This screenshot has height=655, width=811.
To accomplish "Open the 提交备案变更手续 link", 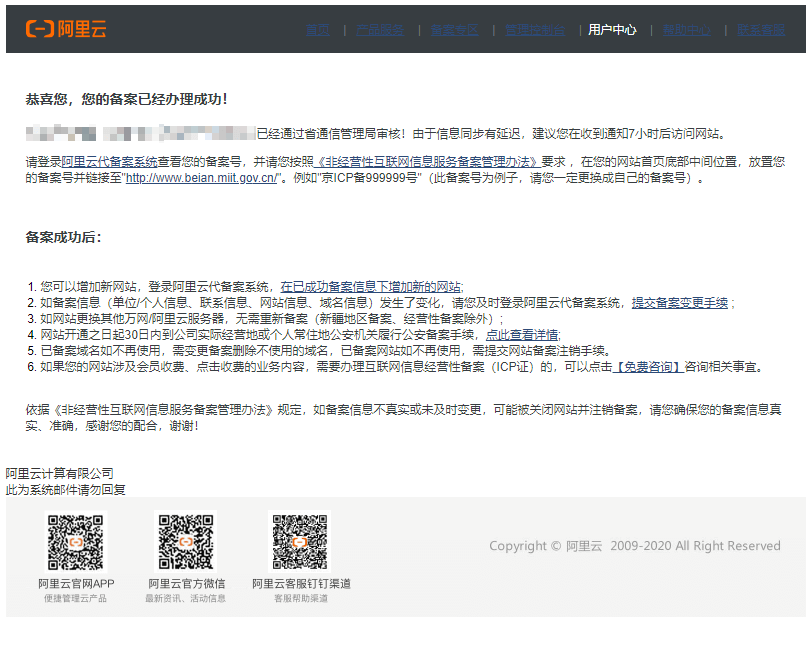I will coord(680,303).
